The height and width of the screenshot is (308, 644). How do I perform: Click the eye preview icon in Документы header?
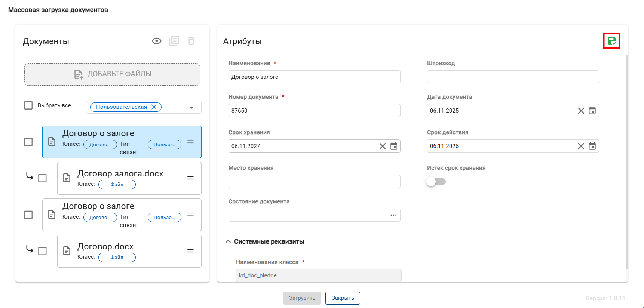pyautogui.click(x=157, y=41)
